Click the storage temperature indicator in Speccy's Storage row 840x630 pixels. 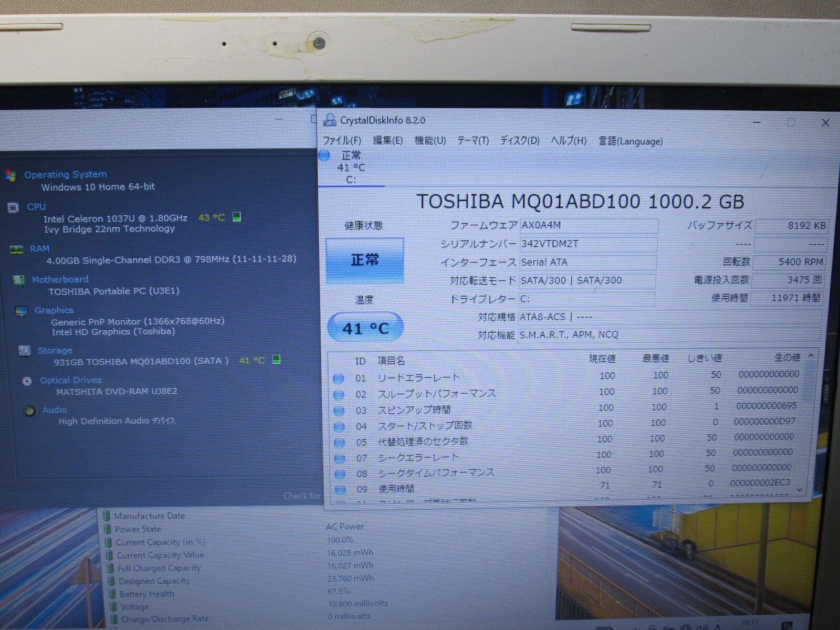277,360
